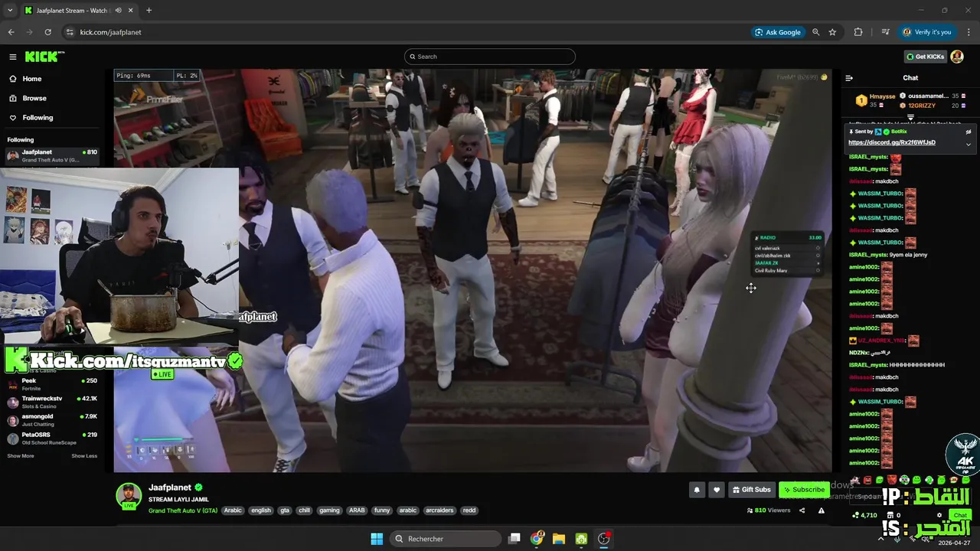Open asmongold channel in sidebar
980x551 pixels.
click(x=52, y=420)
